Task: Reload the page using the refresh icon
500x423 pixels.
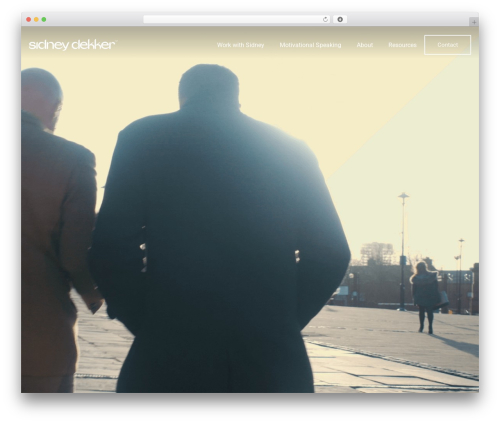Action: point(325,19)
